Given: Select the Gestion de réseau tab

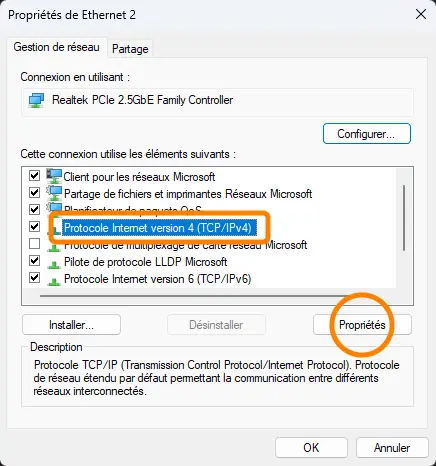Looking at the screenshot, I should 57,47.
